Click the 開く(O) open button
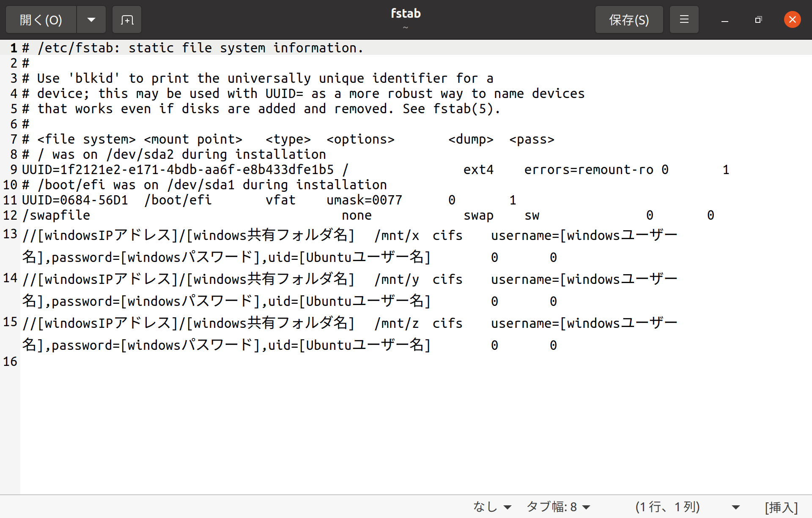 pos(41,20)
